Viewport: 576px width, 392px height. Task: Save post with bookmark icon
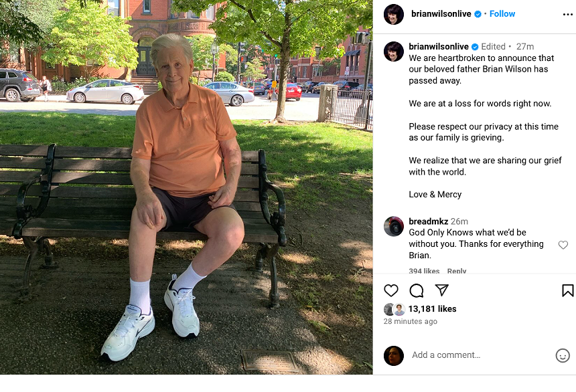[567, 290]
